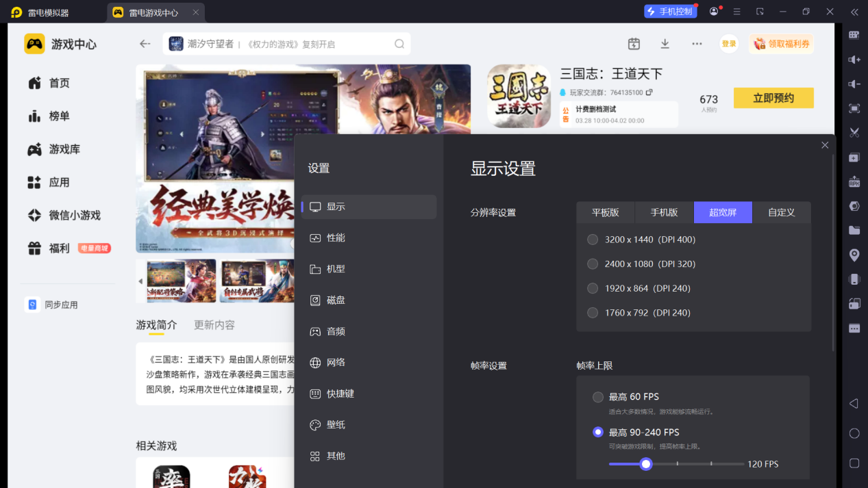Click the search magnifier icon
The height and width of the screenshot is (488, 868).
click(x=399, y=44)
